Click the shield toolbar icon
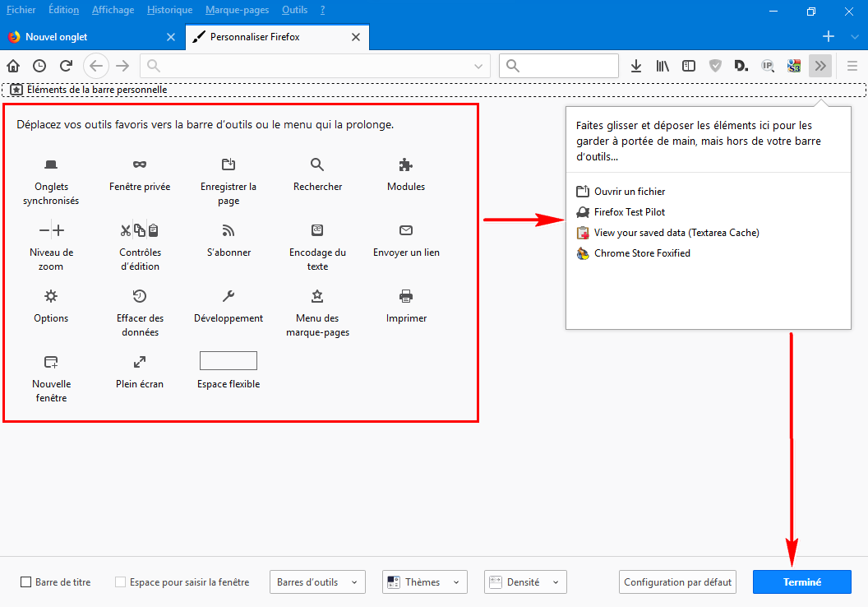The height and width of the screenshot is (607, 868). [715, 66]
